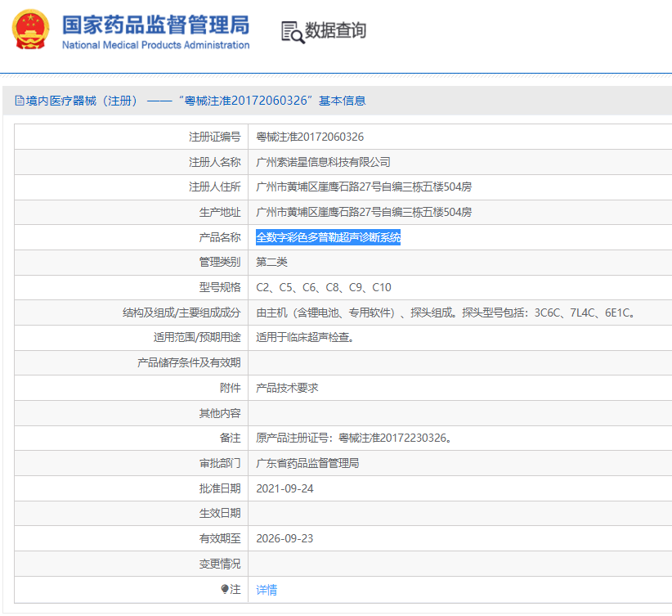Click 适用于临床超声检查 intended use text
Viewport: 672px width, 616px height.
point(305,338)
